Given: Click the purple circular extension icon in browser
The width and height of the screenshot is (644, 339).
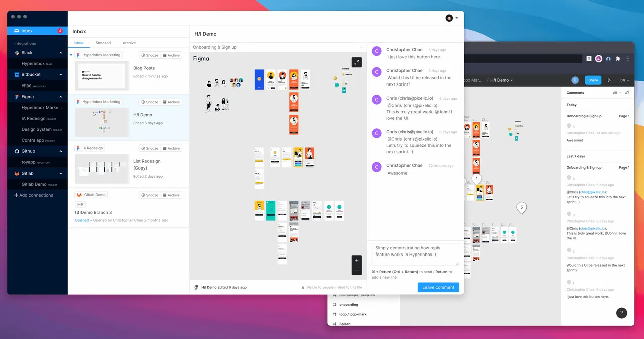Looking at the screenshot, I should tap(599, 59).
